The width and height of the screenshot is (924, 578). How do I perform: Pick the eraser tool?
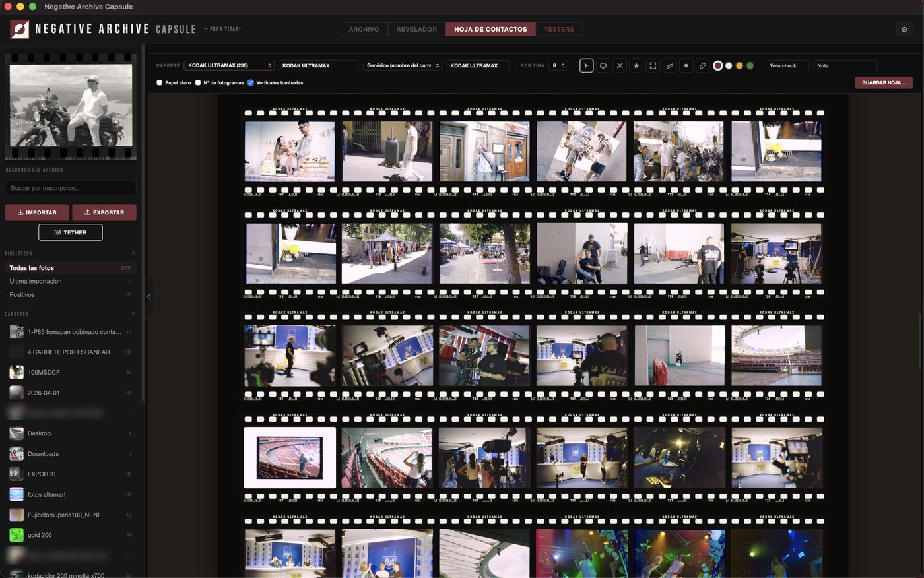pos(702,66)
